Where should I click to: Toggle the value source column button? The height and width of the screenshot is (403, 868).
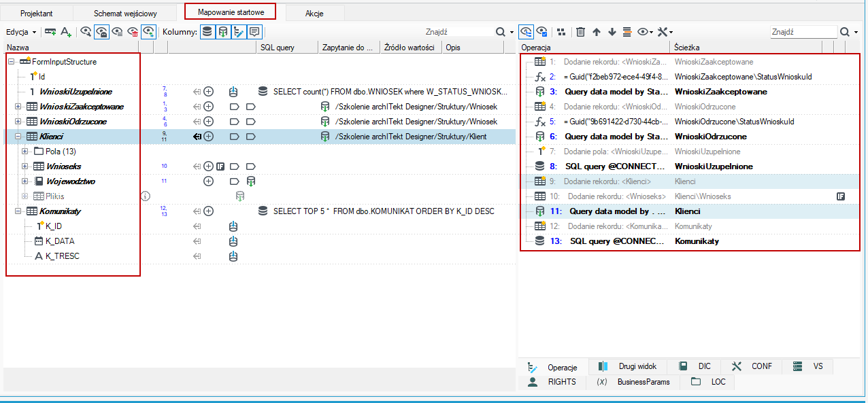coord(239,32)
